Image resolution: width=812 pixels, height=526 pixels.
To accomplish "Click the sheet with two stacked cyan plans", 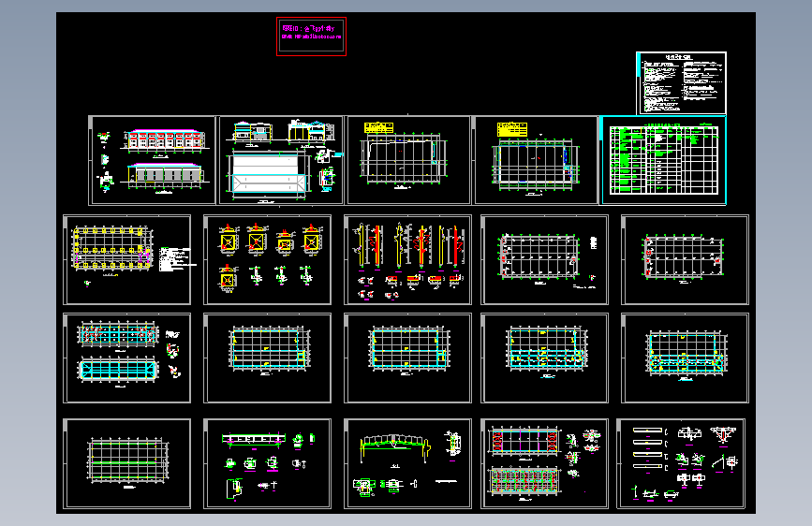I will coord(126,358).
